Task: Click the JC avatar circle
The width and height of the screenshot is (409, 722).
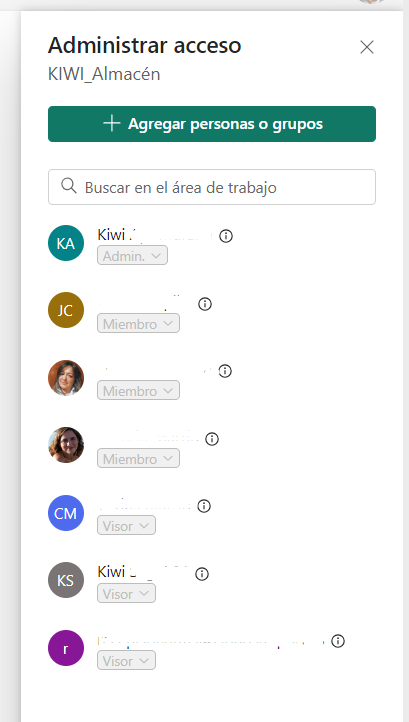Action: [x=66, y=310]
